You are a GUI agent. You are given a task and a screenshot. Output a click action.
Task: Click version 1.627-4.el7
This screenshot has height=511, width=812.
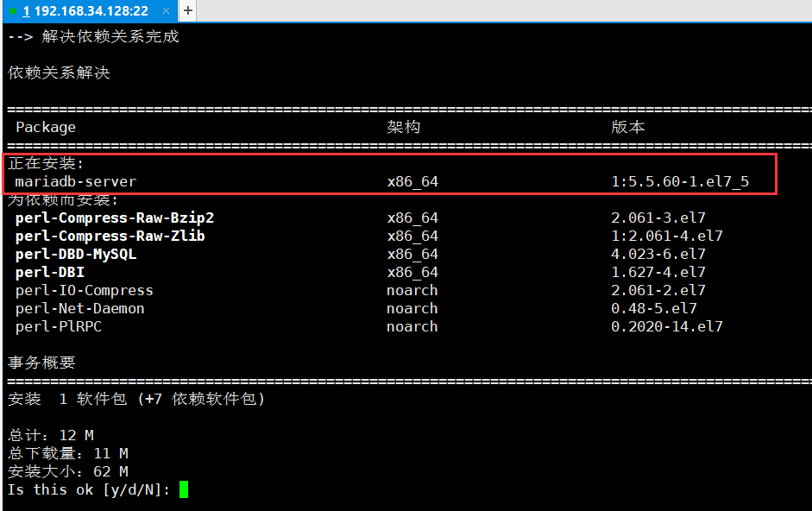(x=658, y=273)
